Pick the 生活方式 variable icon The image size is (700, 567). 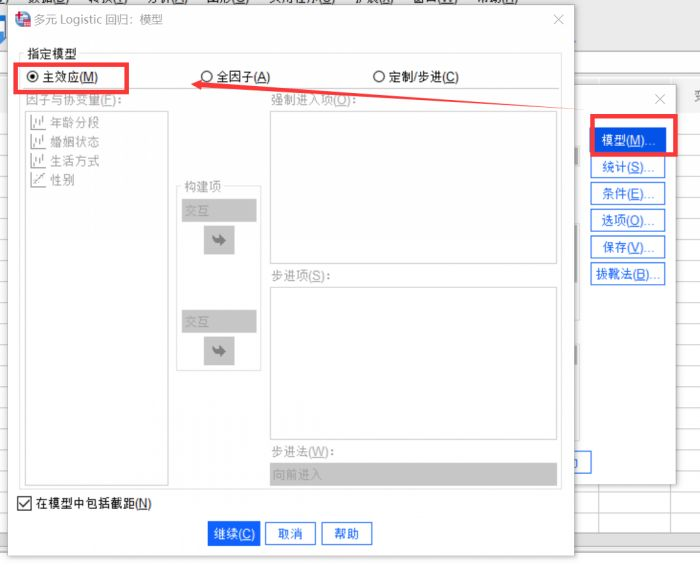(38, 161)
